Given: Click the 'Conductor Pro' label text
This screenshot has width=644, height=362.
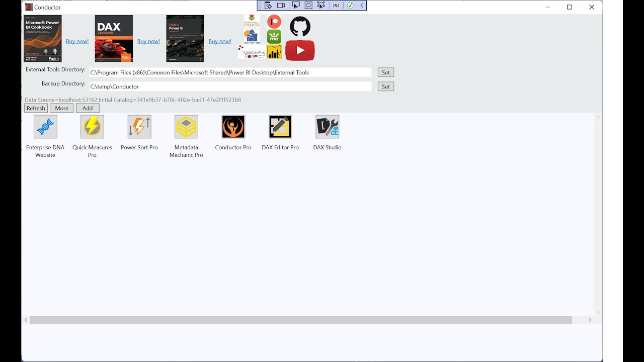Looking at the screenshot, I should tap(233, 147).
